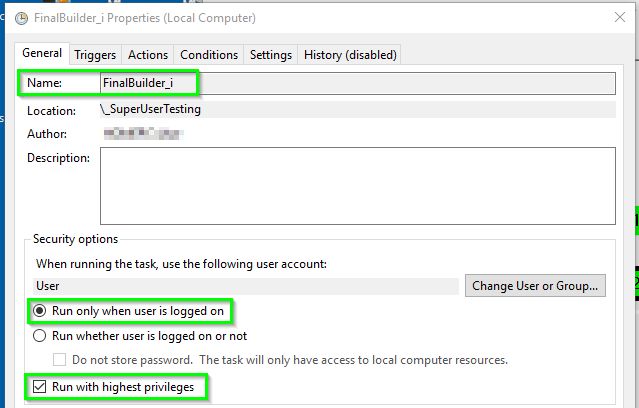Open the History (disabled) tab
Viewport: 639px width, 408px height.
[x=350, y=55]
